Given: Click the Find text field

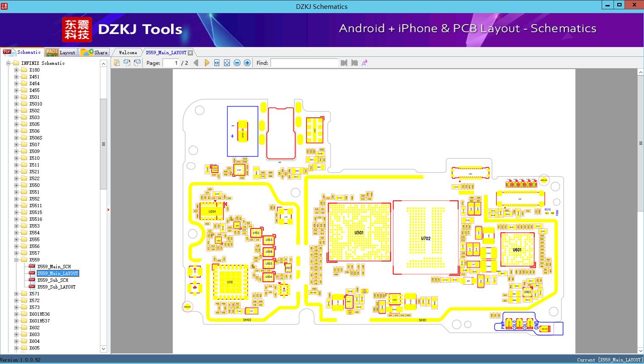Looking at the screenshot, I should pos(304,63).
